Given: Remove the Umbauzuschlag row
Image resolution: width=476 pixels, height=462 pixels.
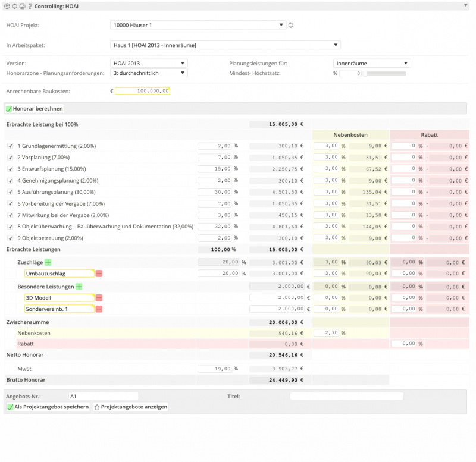Looking at the screenshot, I should pyautogui.click(x=99, y=274).
